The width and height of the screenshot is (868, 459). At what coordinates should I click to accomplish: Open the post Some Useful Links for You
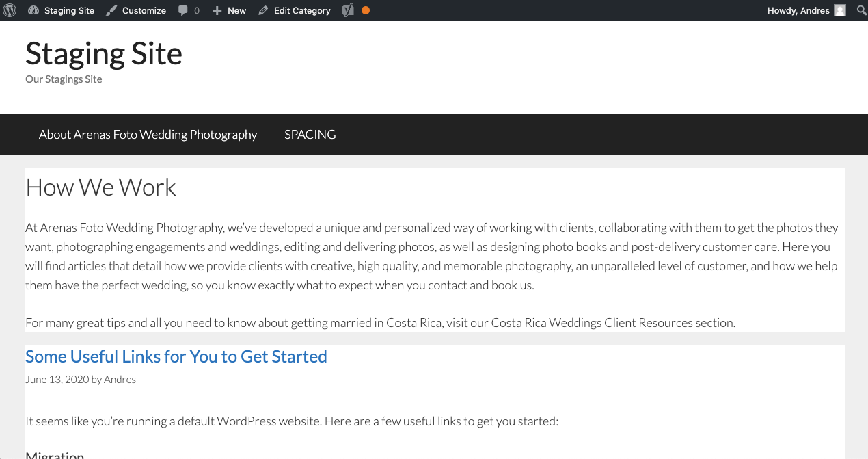(x=176, y=356)
